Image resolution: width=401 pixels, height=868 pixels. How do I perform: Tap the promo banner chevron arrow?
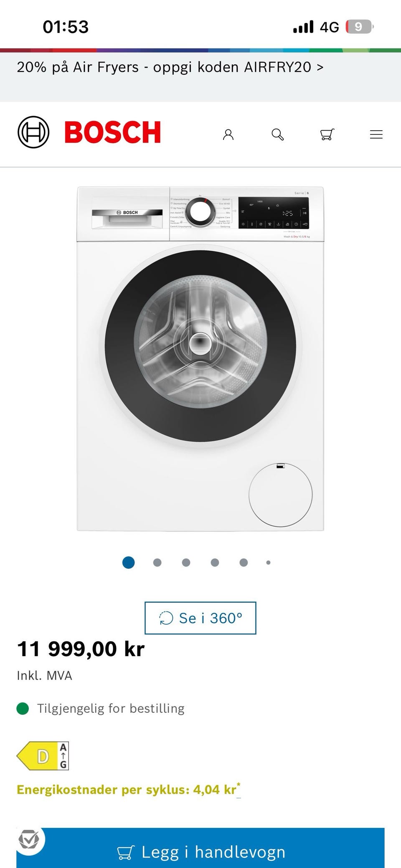coord(320,67)
